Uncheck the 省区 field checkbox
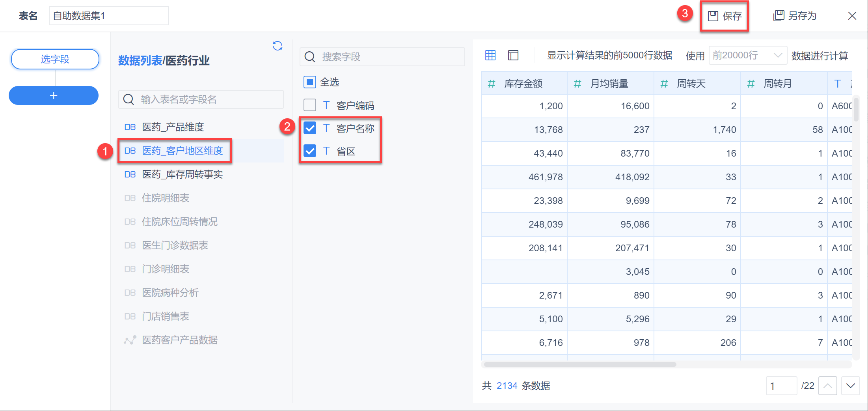This screenshot has height=411, width=868. [x=310, y=151]
